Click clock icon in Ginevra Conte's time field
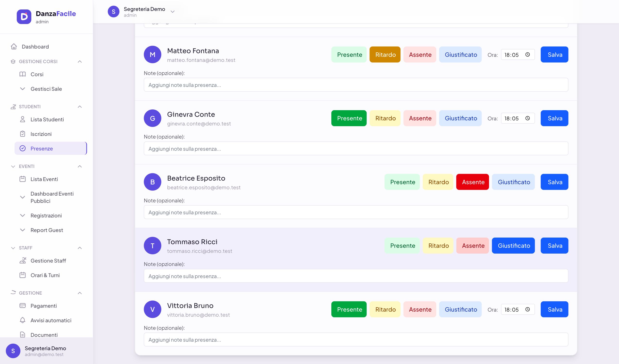This screenshot has width=619, height=364. pyautogui.click(x=528, y=118)
